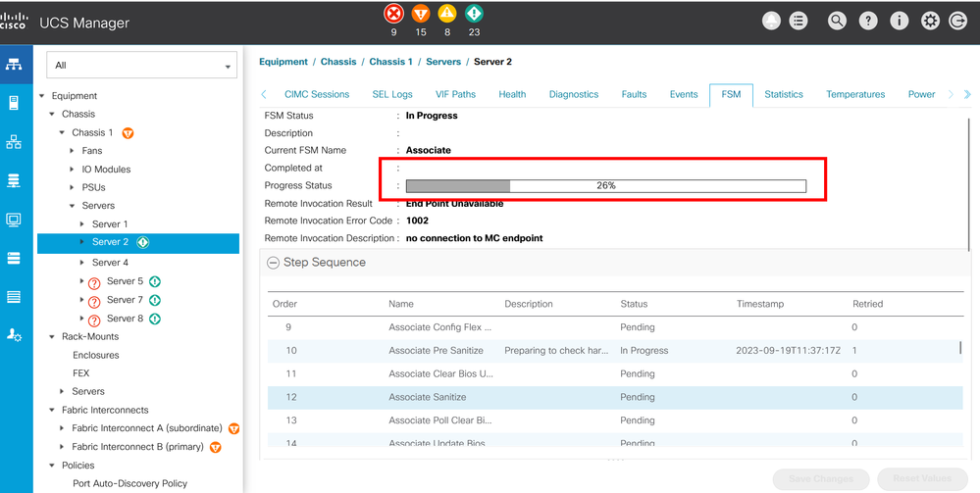Viewport: 980px width, 493px height.
Task: Click the orange fault badge on Fabric Interconnect A
Action: 234,428
